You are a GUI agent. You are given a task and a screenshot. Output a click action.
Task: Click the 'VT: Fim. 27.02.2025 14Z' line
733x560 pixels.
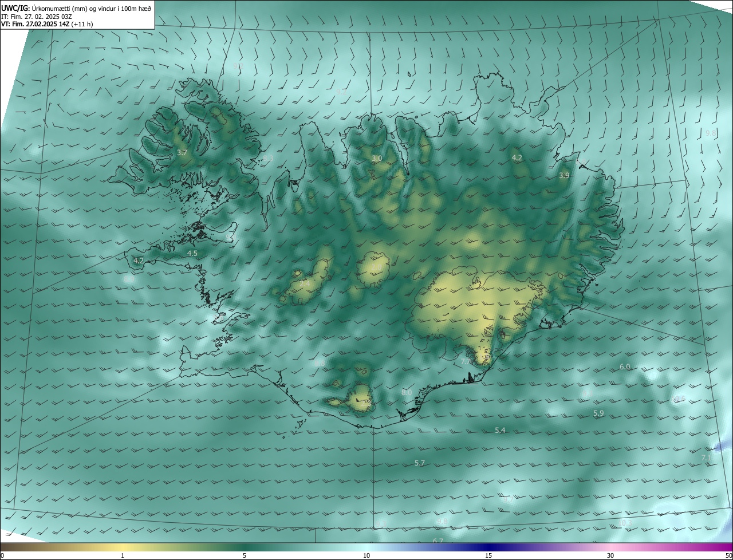tap(35, 25)
